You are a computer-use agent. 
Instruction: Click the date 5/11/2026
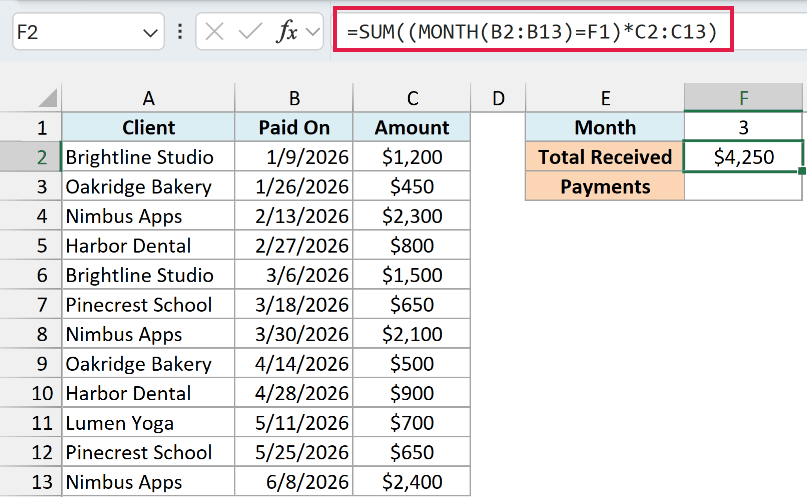tap(294, 423)
